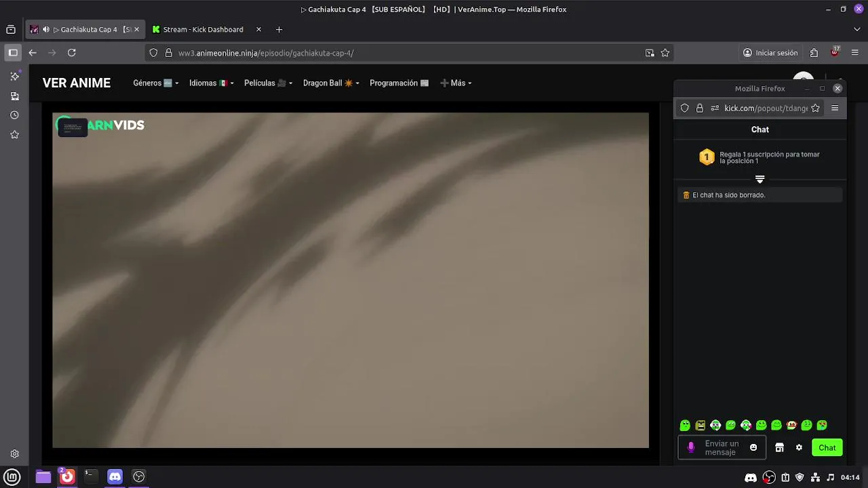Toggle the Firefox sidebar button
The width and height of the screenshot is (868, 488).
pos(13,52)
